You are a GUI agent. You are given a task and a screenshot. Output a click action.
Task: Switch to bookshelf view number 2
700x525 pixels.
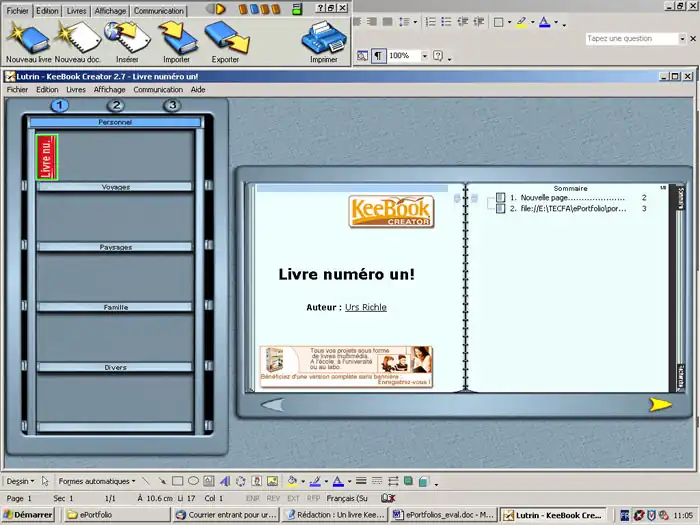pos(116,105)
